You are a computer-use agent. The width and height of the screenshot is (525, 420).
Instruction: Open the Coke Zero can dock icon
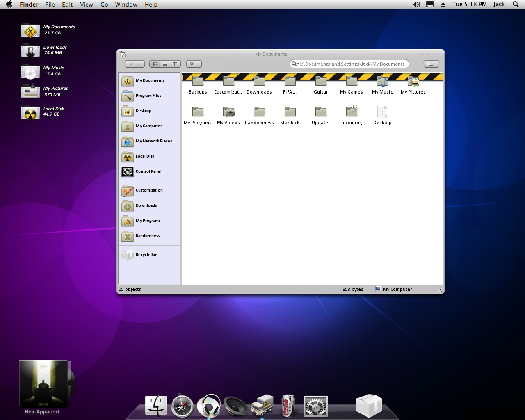tap(288, 406)
